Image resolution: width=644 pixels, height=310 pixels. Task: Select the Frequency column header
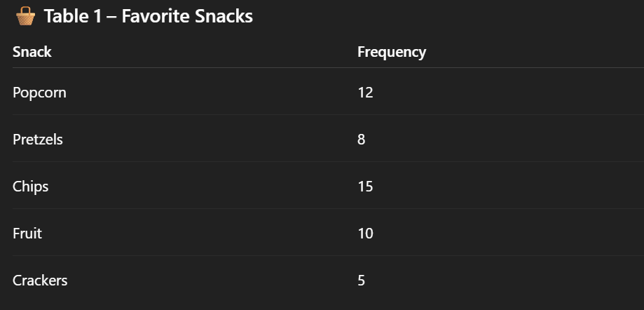coord(391,51)
